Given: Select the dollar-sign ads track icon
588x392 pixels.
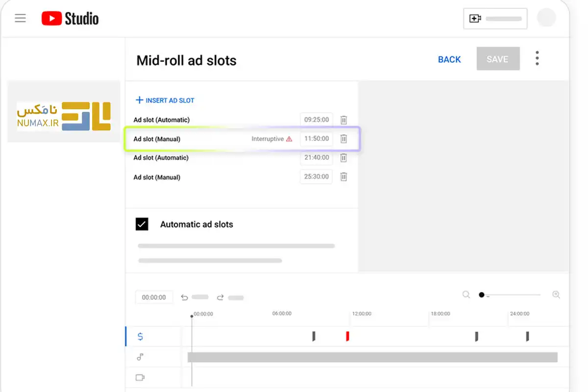Looking at the screenshot, I should click(x=141, y=337).
